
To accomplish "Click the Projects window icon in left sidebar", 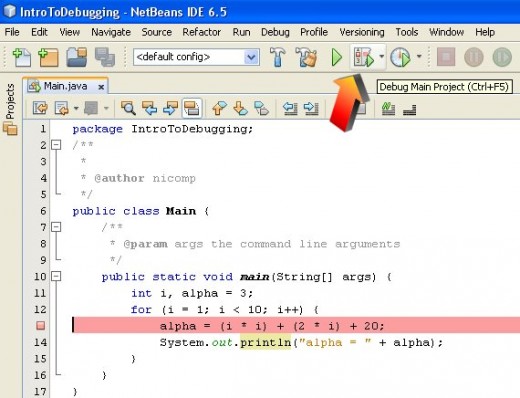I will tap(10, 128).
